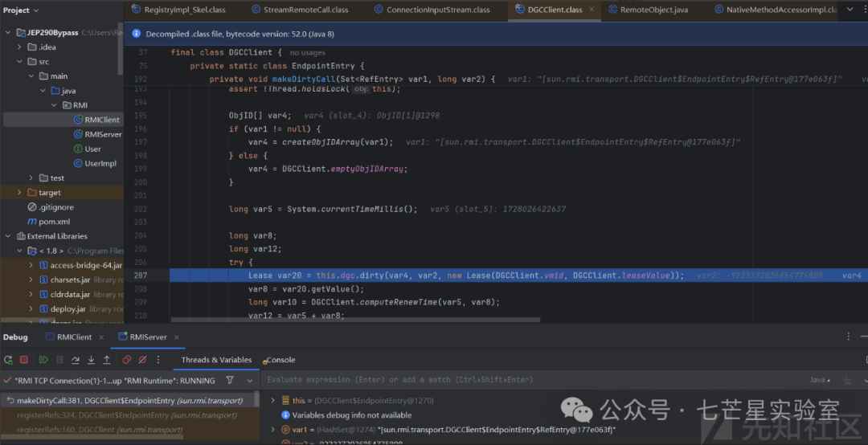Screen dimensions: 868x445
Task: Expand the target folder
Action: pyautogui.click(x=20, y=192)
